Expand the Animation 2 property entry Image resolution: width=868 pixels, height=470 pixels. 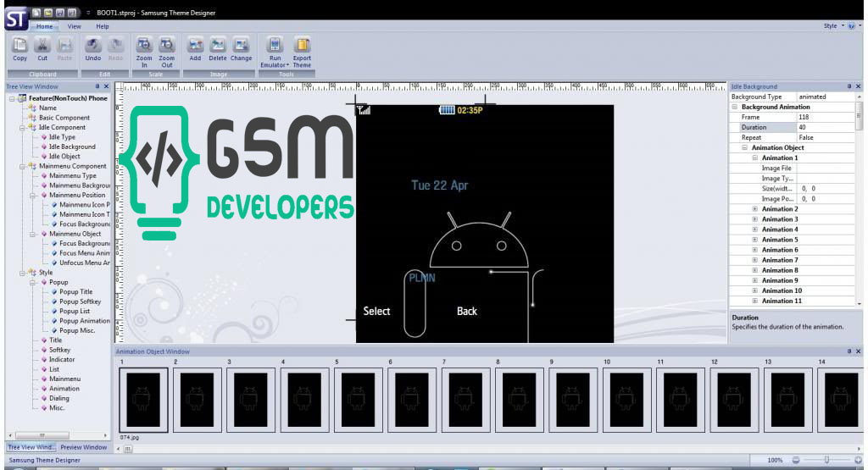(x=754, y=209)
